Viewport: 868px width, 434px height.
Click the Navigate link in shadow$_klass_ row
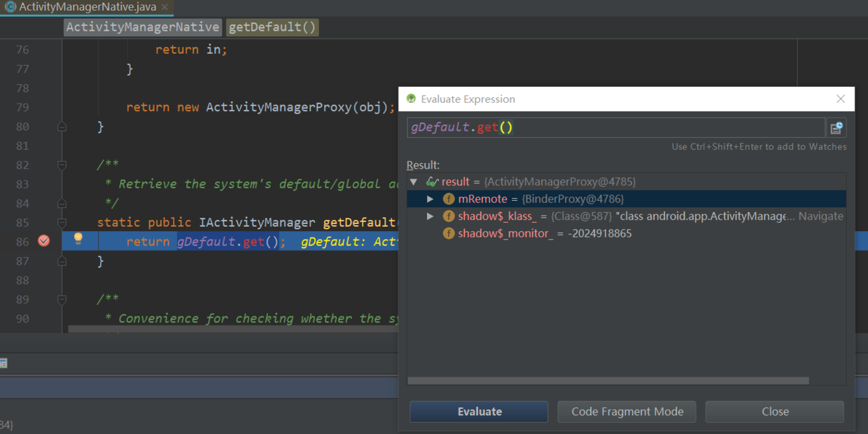click(820, 216)
